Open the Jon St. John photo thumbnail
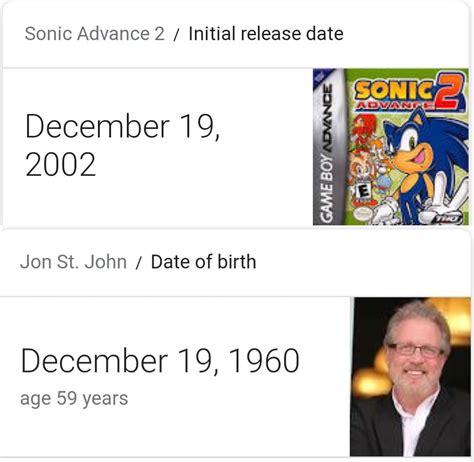 click(x=410, y=377)
